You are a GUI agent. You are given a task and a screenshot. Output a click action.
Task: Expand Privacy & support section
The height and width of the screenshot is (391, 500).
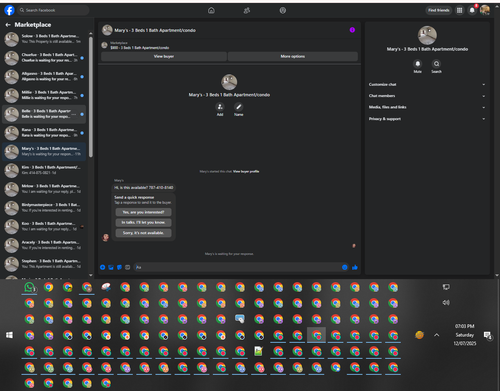coord(427,119)
